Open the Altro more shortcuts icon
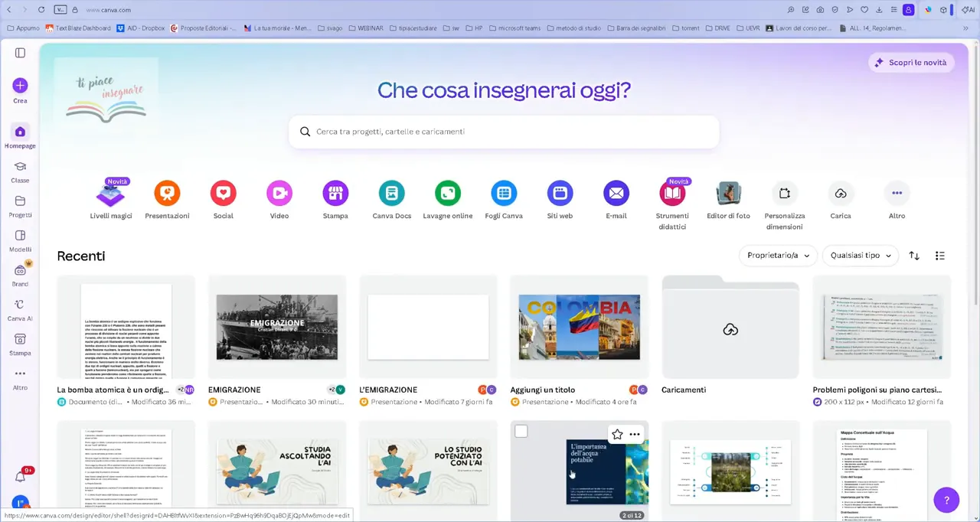The image size is (980, 522). [897, 194]
